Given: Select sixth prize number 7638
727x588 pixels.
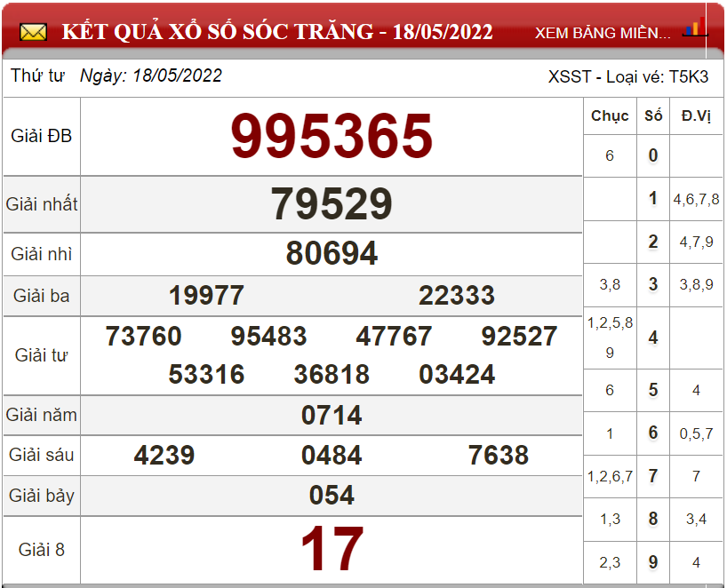Looking at the screenshot, I should [x=499, y=455].
